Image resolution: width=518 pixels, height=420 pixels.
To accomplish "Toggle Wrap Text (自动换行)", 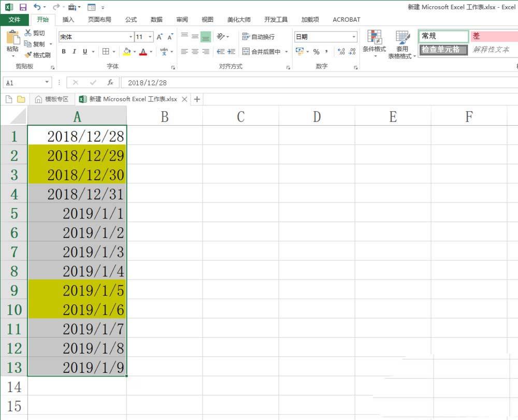I will coord(258,37).
